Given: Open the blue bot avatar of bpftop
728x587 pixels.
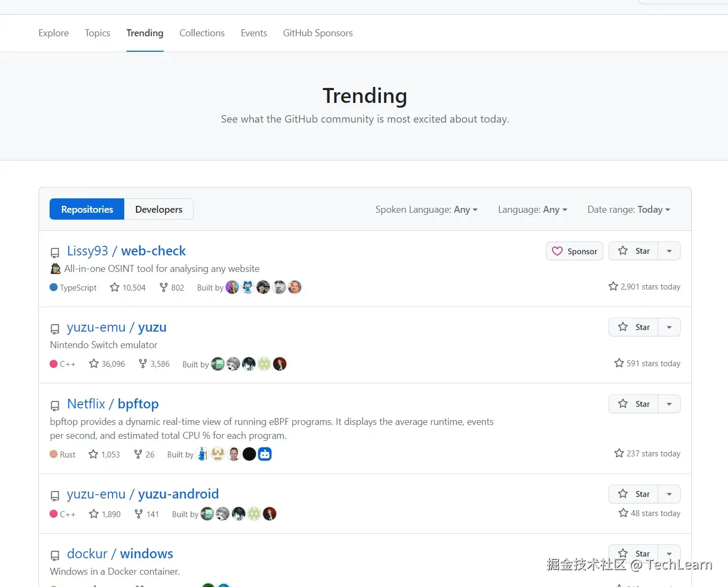Looking at the screenshot, I should click(x=265, y=454).
